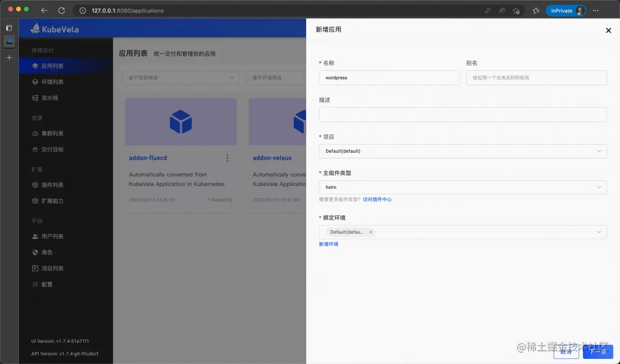Click the 取消 cancel button
This screenshot has width=620, height=364.
(x=566, y=351)
